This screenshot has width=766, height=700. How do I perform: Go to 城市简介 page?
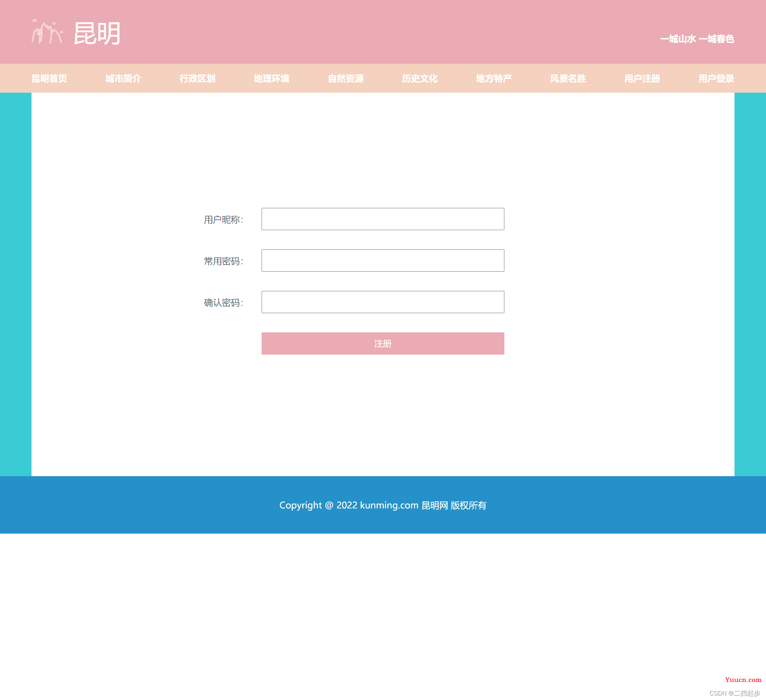[x=123, y=78]
